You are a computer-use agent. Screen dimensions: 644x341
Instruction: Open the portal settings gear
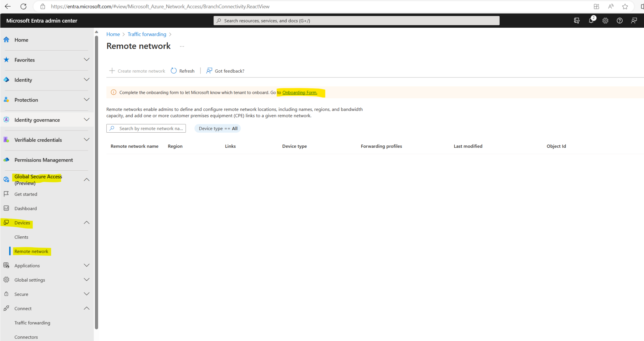[605, 20]
